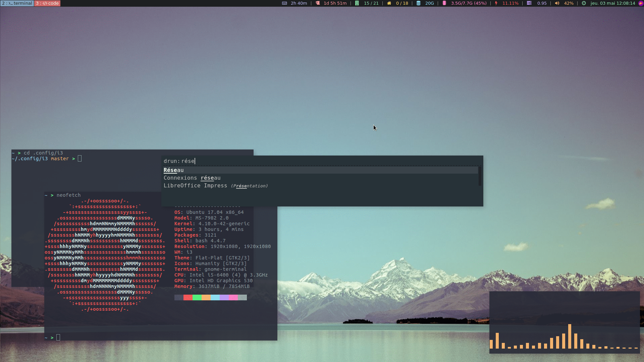Screen dimensions: 644x362
Task: Click the CPU: Intel i5-6400 line
Action: tap(221, 275)
